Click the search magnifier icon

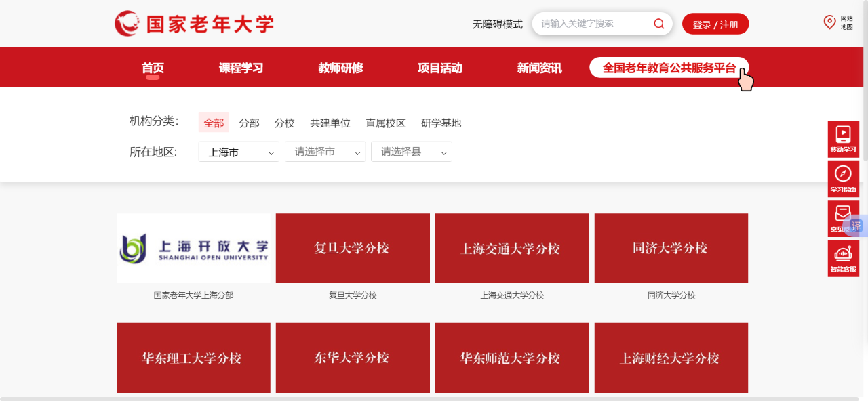(658, 24)
